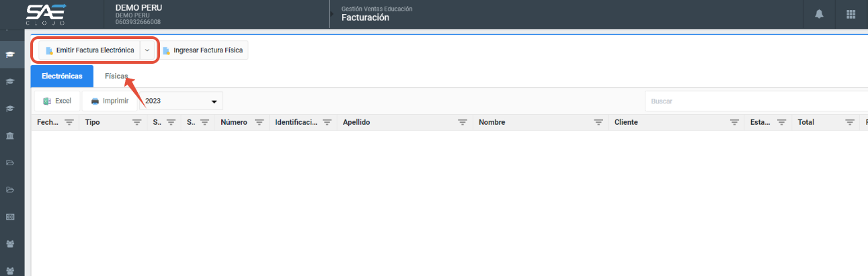The image size is (868, 276).
Task: Sort by the Cliente column header
Action: pyautogui.click(x=626, y=122)
